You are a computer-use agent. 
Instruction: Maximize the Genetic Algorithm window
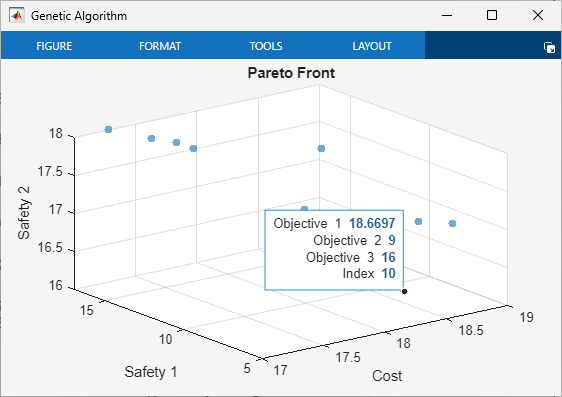tap(492, 15)
